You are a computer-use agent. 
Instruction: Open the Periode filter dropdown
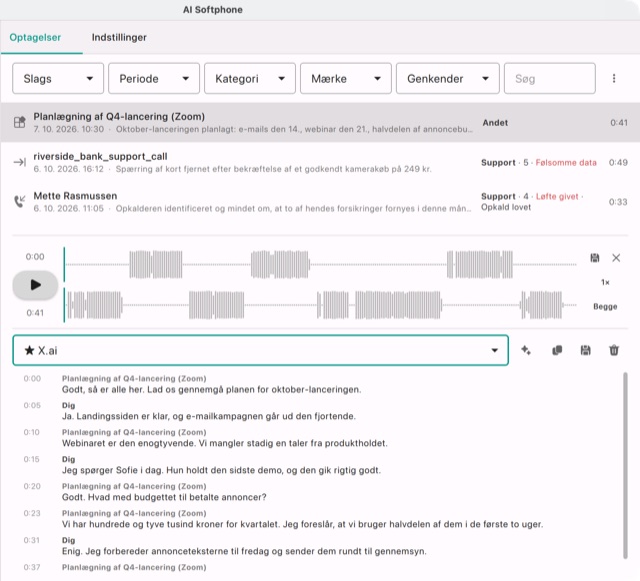[154, 78]
